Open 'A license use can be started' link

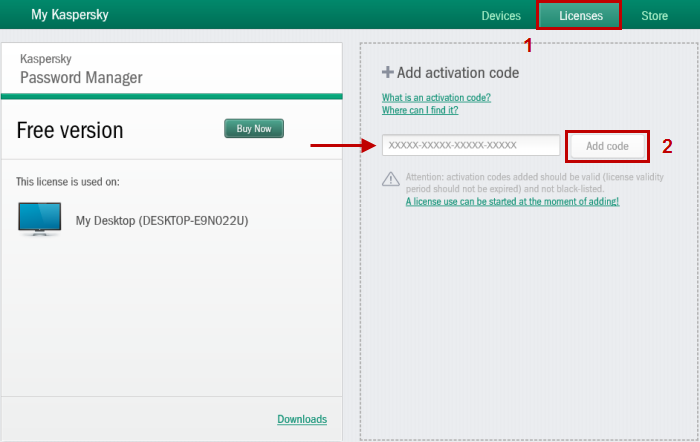click(x=512, y=201)
